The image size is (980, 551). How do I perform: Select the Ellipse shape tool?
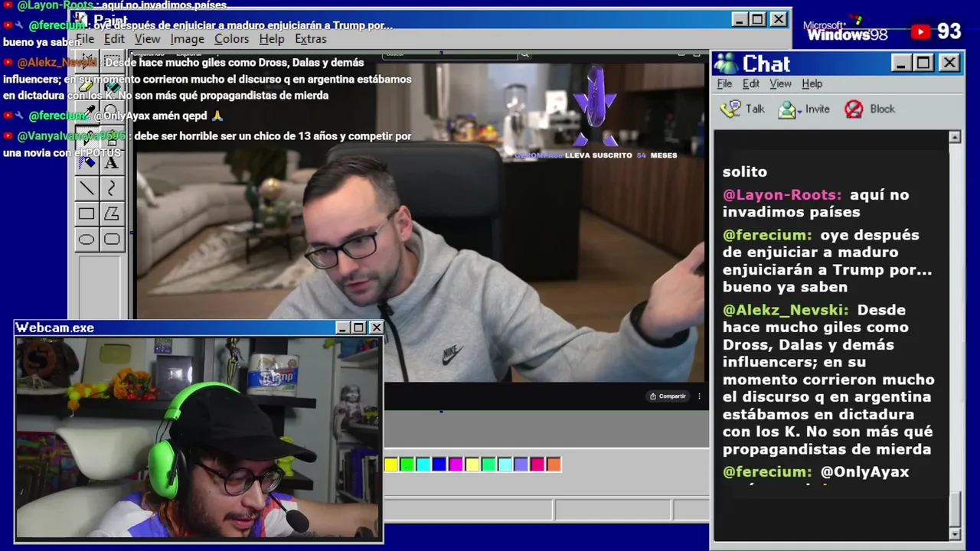coord(87,240)
